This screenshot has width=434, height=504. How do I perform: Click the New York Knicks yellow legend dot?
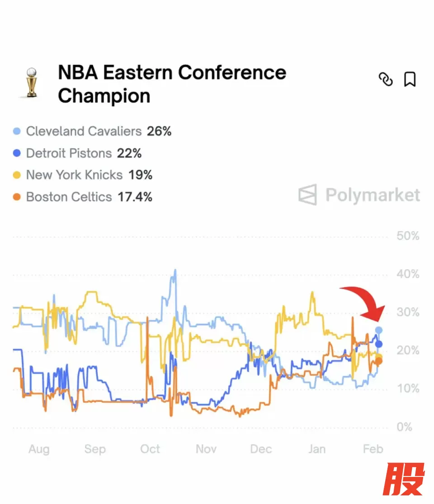tap(17, 175)
